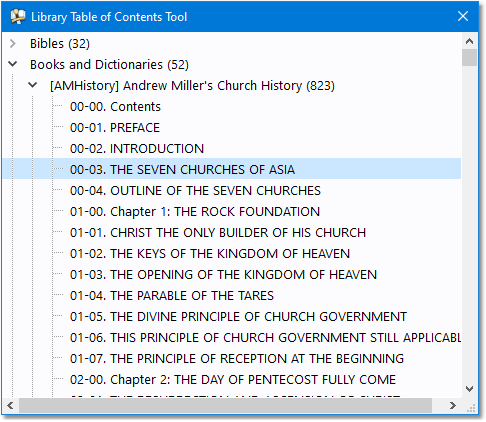Image resolution: width=486 pixels, height=422 pixels.
Task: Open 00-04. OUTLINE OF THE SEVEN CHURCHES
Action: point(195,191)
